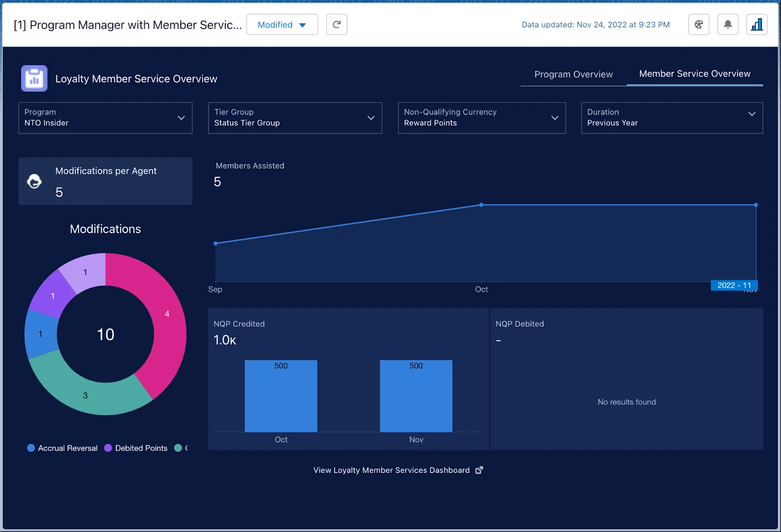Screen dimensions: 781x532
Task: Open the Non-Qualifying Currency dropdown
Action: 482,118
